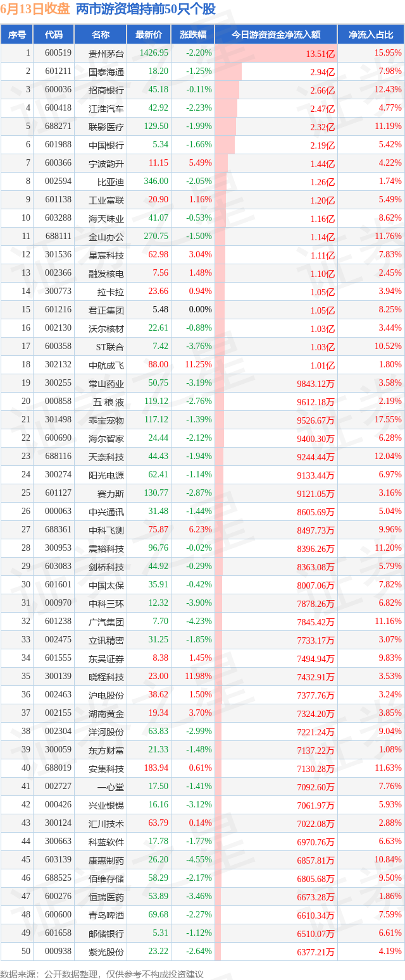The image size is (405, 980).
Task: Click 晓程科技 change 11.98%
Action: tap(198, 677)
